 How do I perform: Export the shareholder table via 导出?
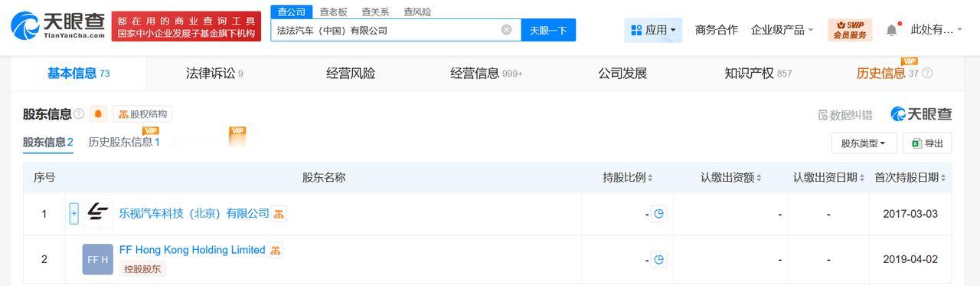pyautogui.click(x=928, y=143)
